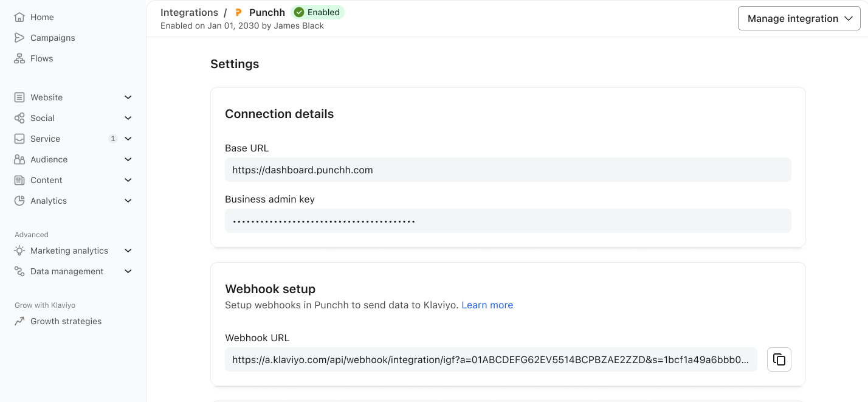The height and width of the screenshot is (402, 868).
Task: Click the Service inbox icon
Action: tap(20, 139)
